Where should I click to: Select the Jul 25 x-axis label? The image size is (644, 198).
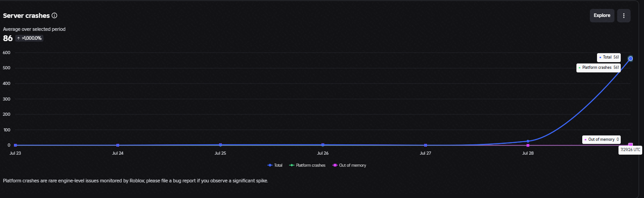(x=220, y=153)
